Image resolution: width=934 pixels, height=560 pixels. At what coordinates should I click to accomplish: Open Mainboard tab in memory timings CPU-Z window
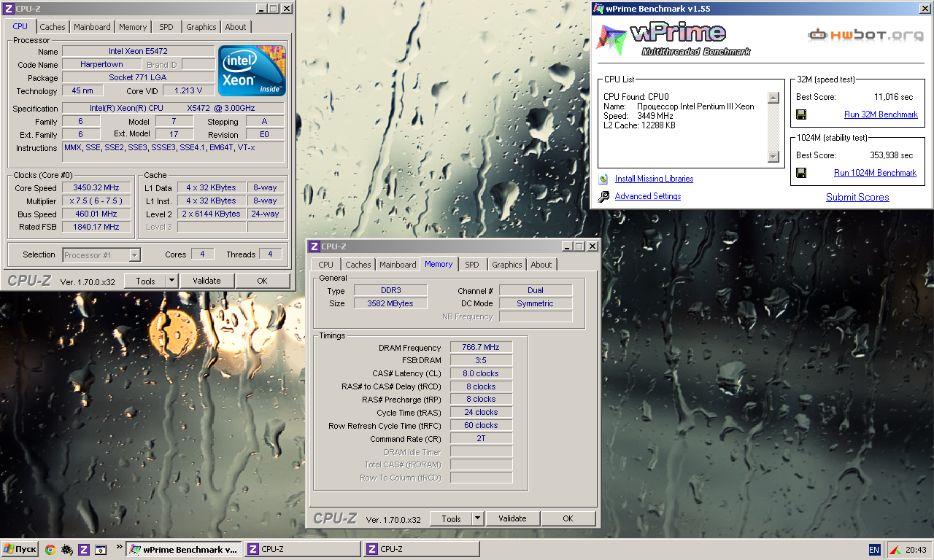click(x=398, y=265)
